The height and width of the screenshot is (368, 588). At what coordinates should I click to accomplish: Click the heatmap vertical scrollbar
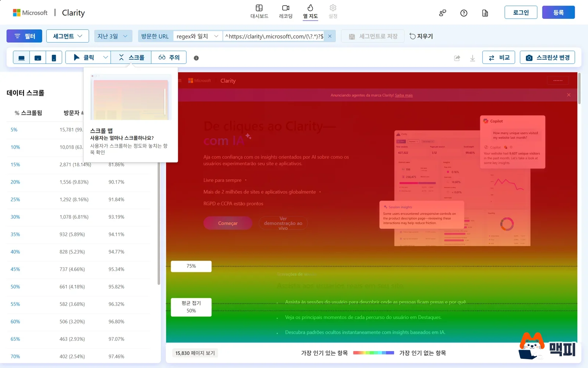pos(579,88)
